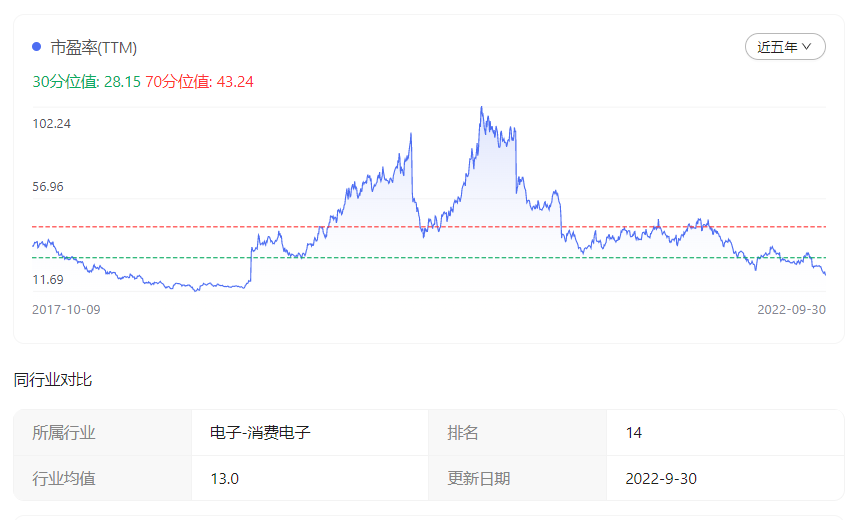
Task: Select the 30分位值: 28.15 green label
Action: tap(86, 82)
